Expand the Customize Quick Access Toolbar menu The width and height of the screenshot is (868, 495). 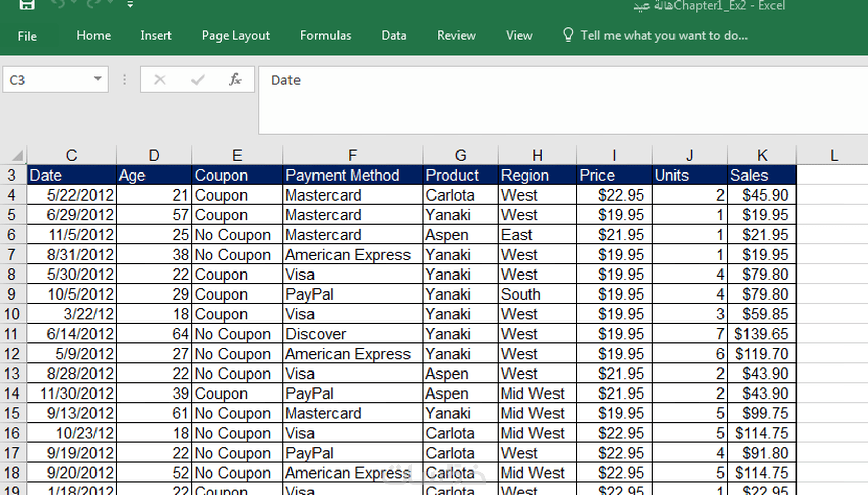[131, 4]
